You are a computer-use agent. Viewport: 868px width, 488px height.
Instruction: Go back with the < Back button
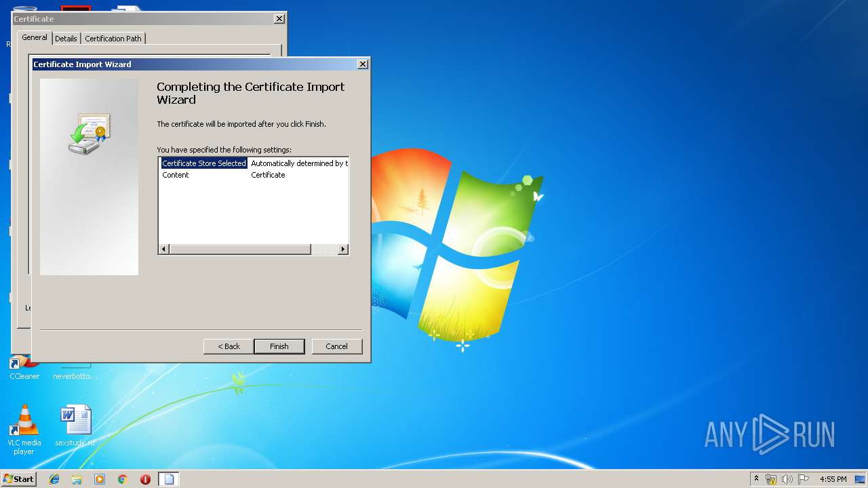(x=229, y=346)
